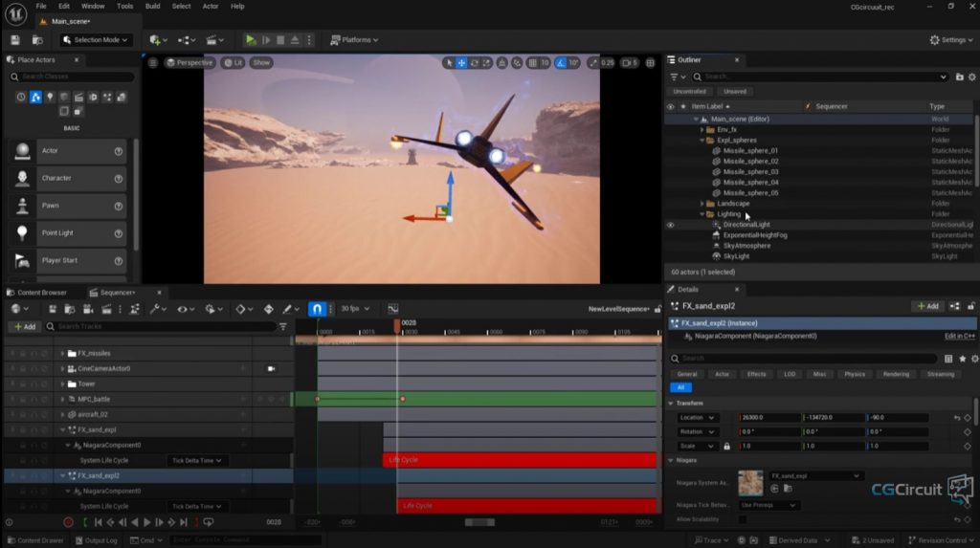Select the rotate gizmo tool in viewport
Image resolution: width=980 pixels, height=548 pixels.
pos(475,63)
